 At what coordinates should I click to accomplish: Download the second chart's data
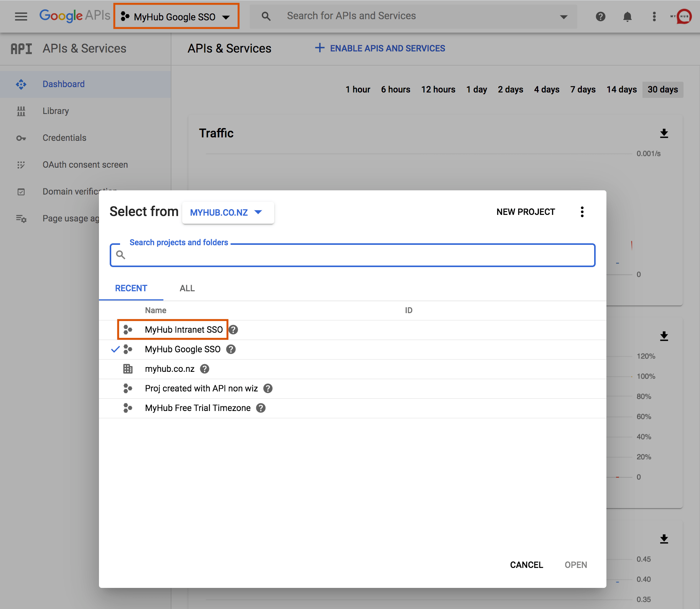pyautogui.click(x=664, y=337)
